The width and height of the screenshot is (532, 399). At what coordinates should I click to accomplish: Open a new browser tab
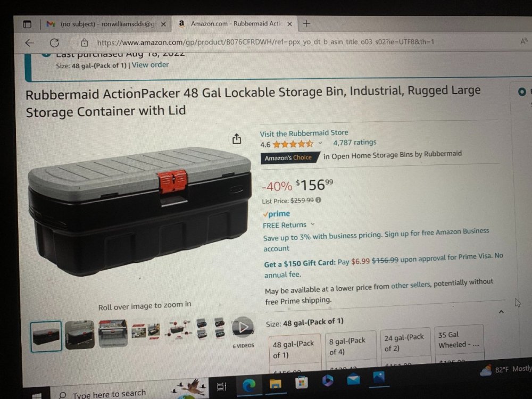tap(306, 23)
